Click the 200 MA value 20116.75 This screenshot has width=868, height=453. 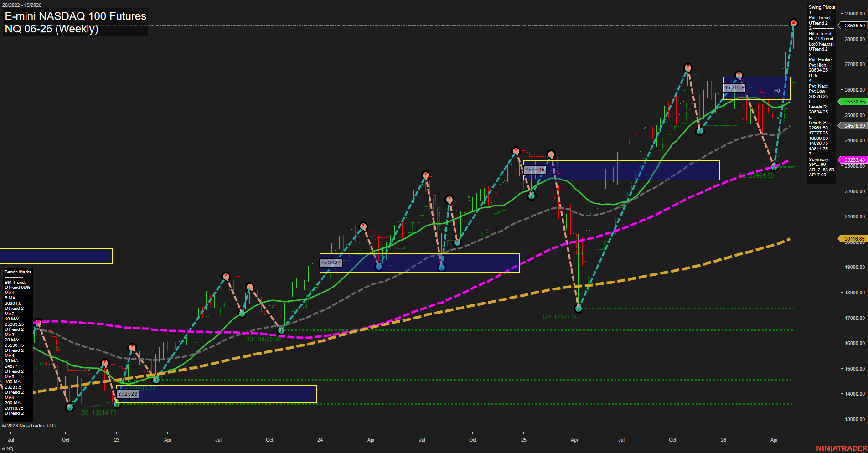pyautogui.click(x=14, y=408)
